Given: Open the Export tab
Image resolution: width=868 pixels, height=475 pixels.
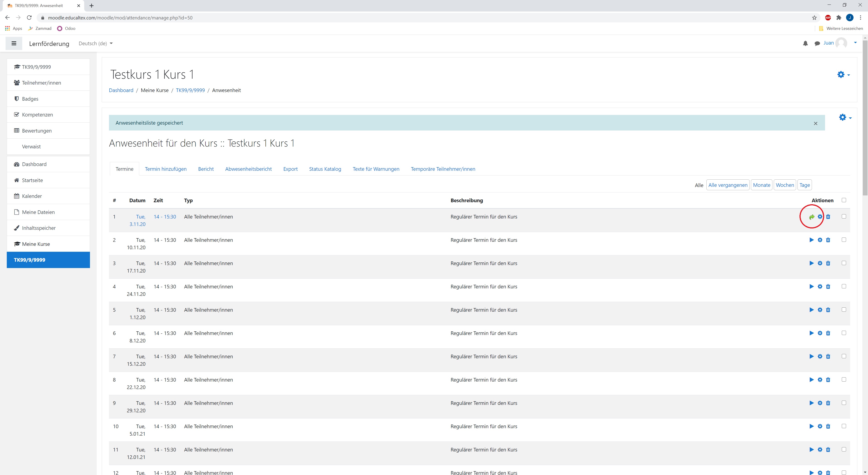Looking at the screenshot, I should pos(290,169).
